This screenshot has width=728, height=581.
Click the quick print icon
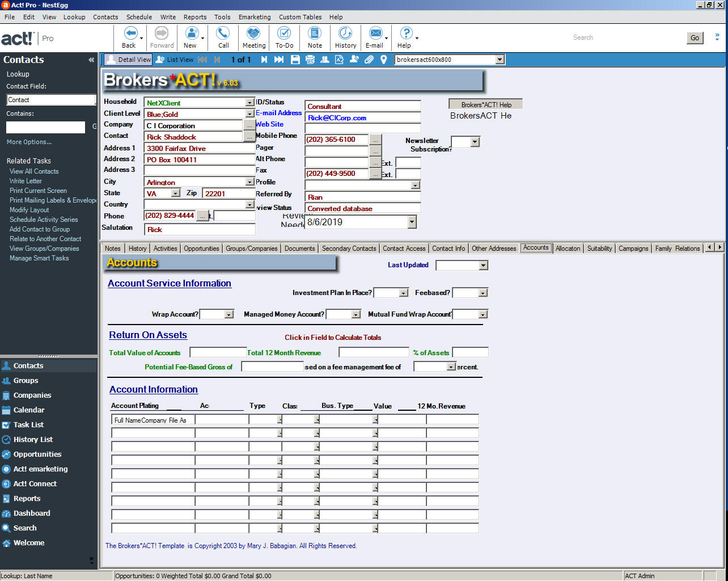(x=310, y=60)
